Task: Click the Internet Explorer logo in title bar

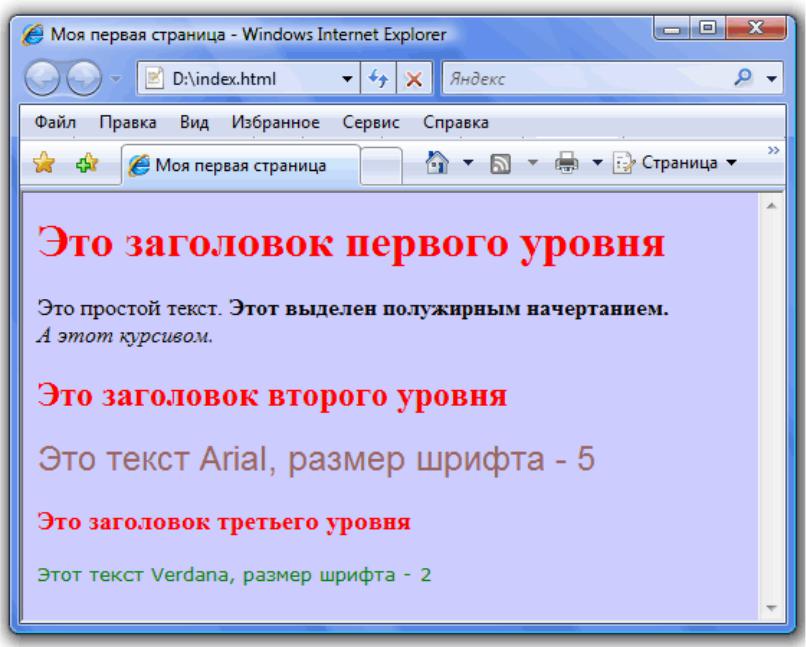Action: click(32, 35)
